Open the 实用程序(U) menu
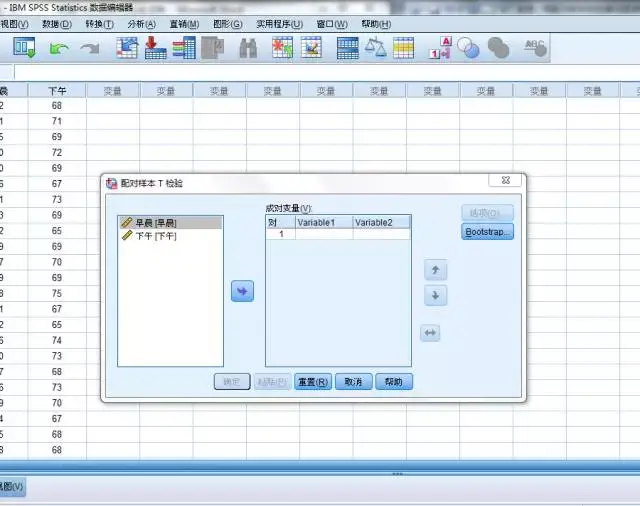Image resolution: width=640 pixels, height=506 pixels. (x=279, y=24)
